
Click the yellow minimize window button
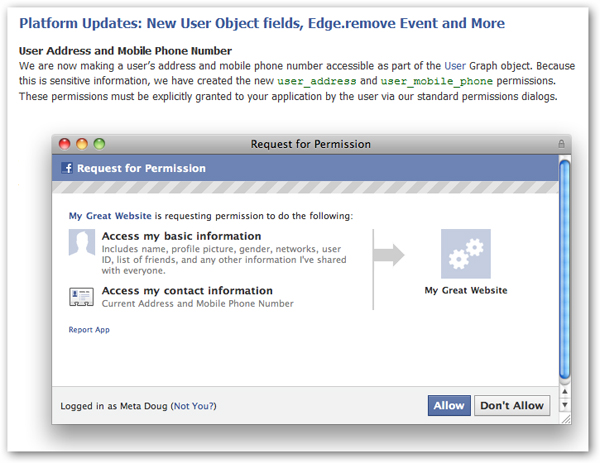pos(82,144)
